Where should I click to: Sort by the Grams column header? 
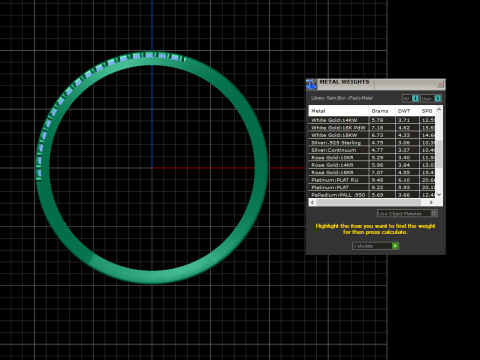382,111
